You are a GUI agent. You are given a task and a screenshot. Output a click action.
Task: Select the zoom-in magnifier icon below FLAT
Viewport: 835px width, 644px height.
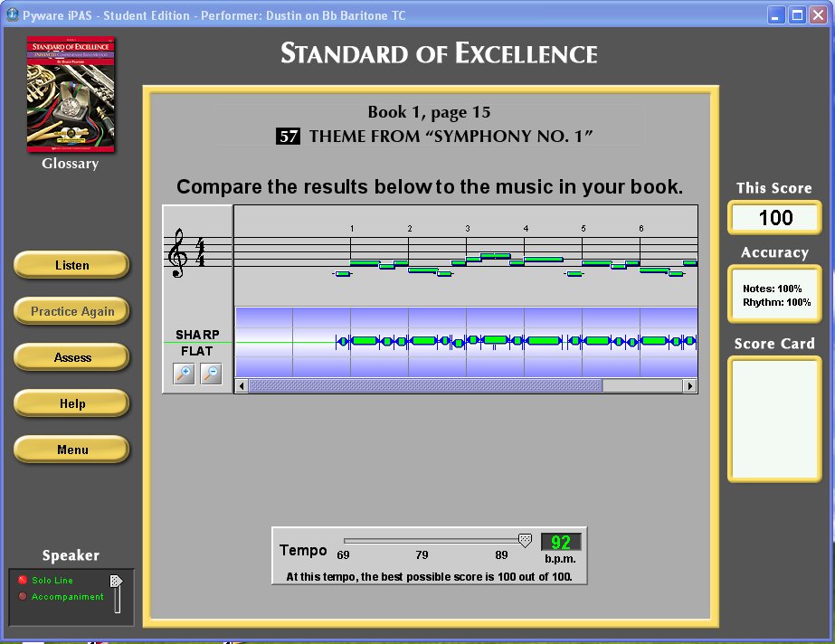[x=184, y=373]
